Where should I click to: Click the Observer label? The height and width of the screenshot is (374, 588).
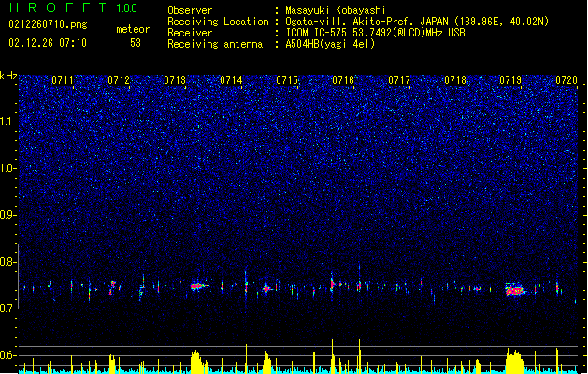point(190,10)
